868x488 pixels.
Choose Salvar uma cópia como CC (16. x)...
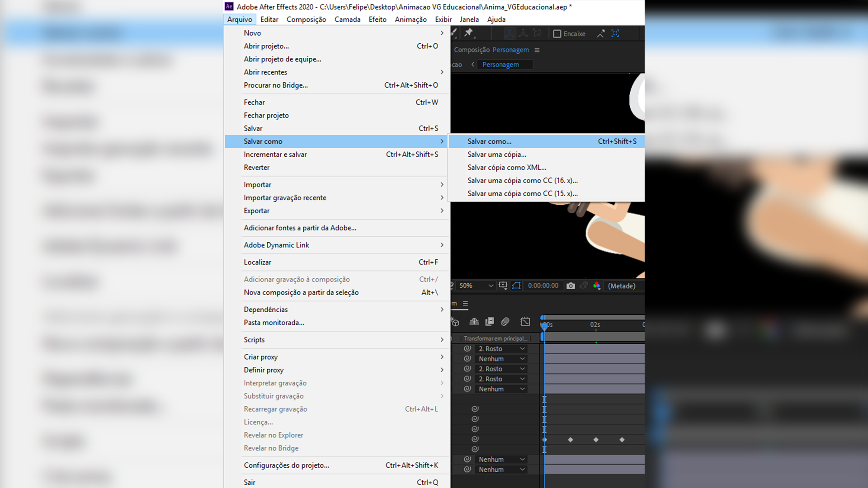(x=547, y=180)
